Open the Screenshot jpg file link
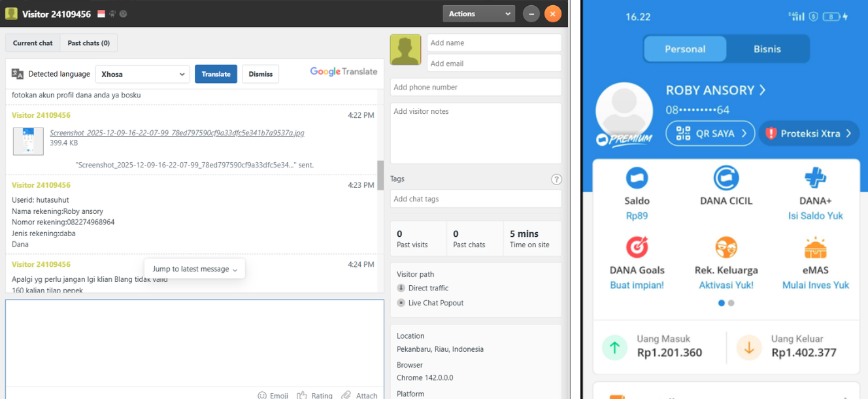The image size is (868, 399). point(176,133)
